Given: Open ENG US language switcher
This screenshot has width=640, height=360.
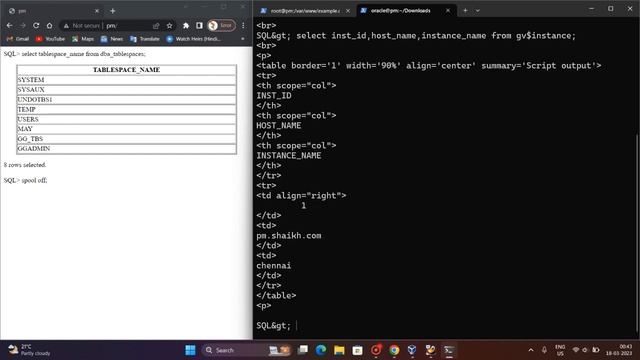Looking at the screenshot, I should (560, 350).
